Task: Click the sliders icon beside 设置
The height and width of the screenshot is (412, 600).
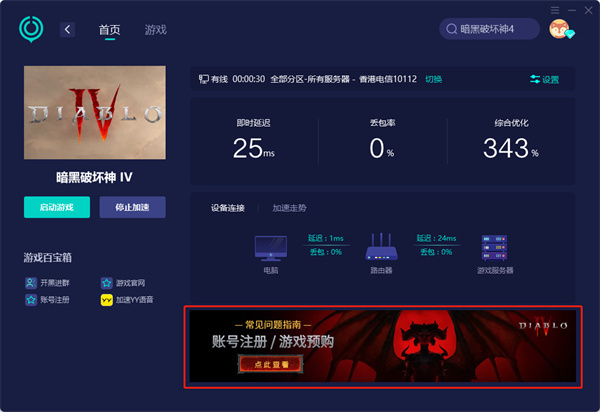Action: [x=535, y=79]
